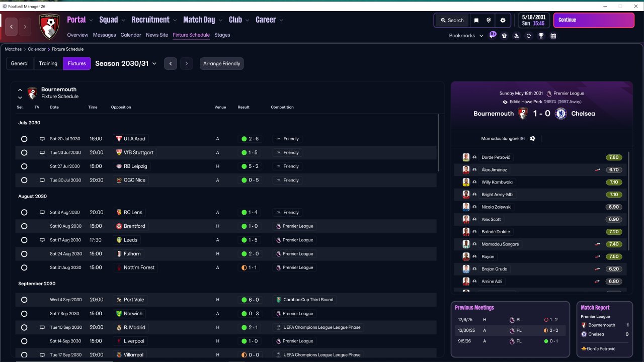Screen dimensions: 644x362
Task: Select the OGC Nice fixture radio button
Action: tap(24, 180)
